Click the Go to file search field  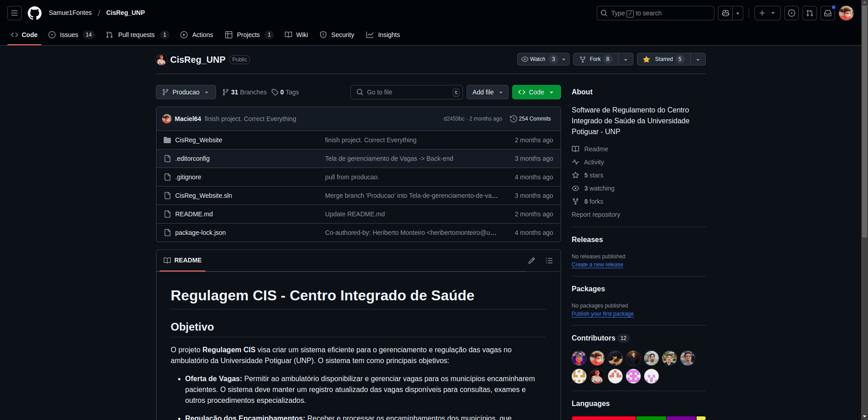407,92
